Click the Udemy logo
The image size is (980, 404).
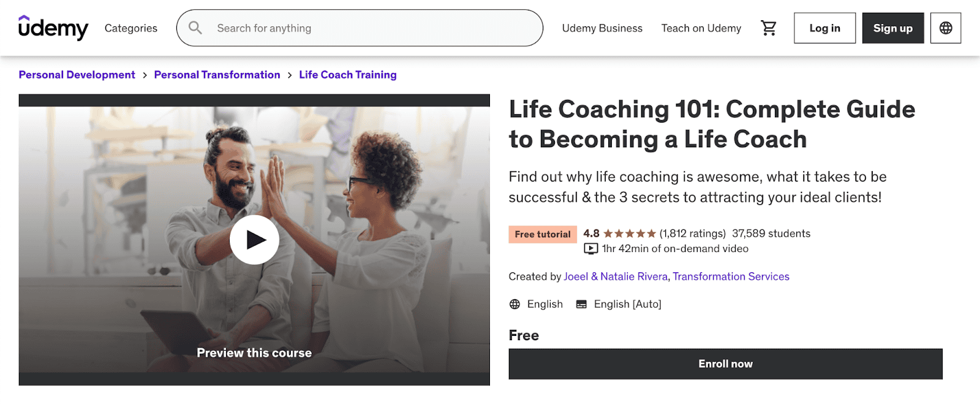pos(53,28)
